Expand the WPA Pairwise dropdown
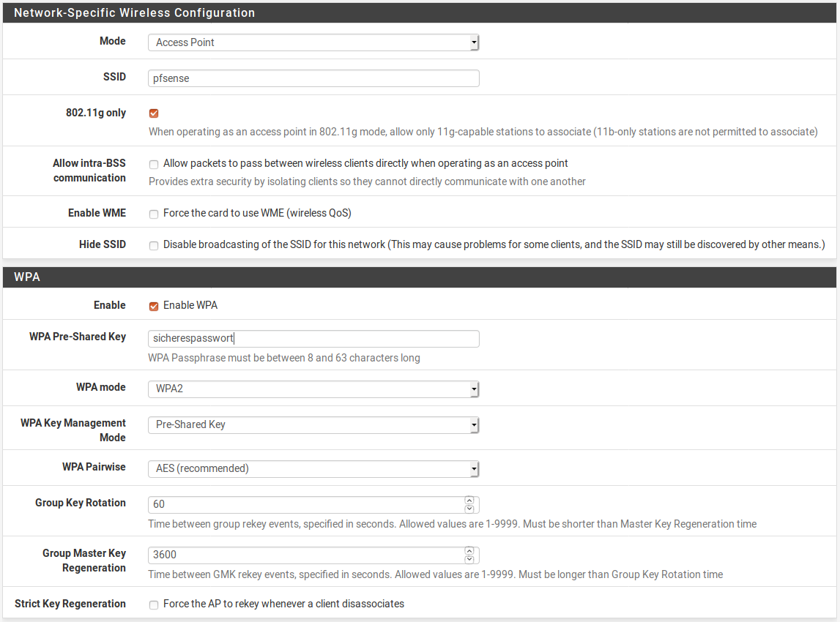The image size is (840, 622). point(313,468)
